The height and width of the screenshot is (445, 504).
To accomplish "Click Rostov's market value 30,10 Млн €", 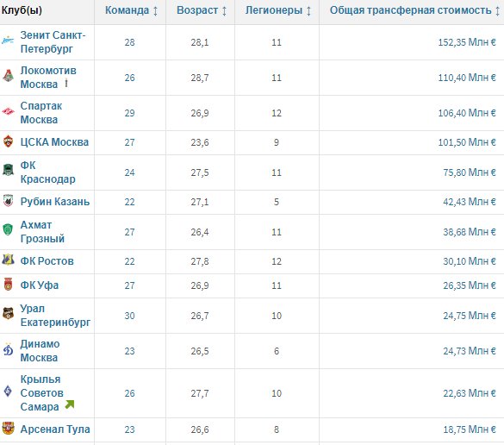I will point(470,261).
